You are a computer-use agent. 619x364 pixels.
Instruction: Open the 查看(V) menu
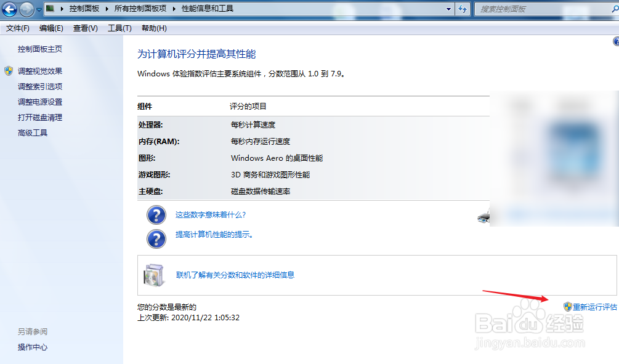pyautogui.click(x=85, y=28)
